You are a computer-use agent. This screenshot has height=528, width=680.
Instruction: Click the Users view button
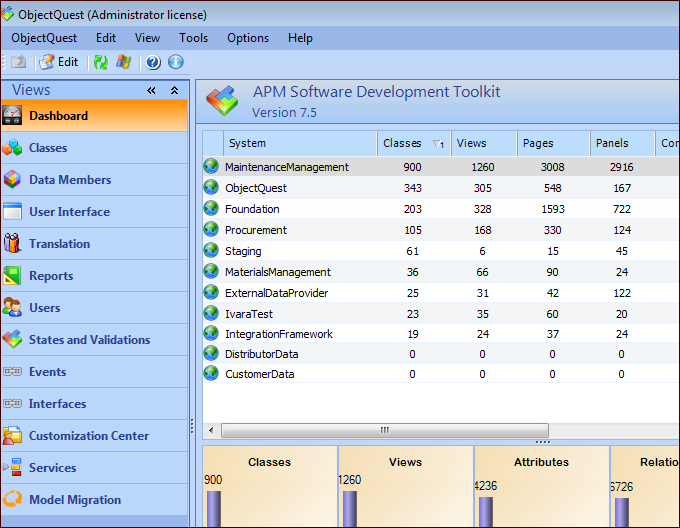[44, 308]
